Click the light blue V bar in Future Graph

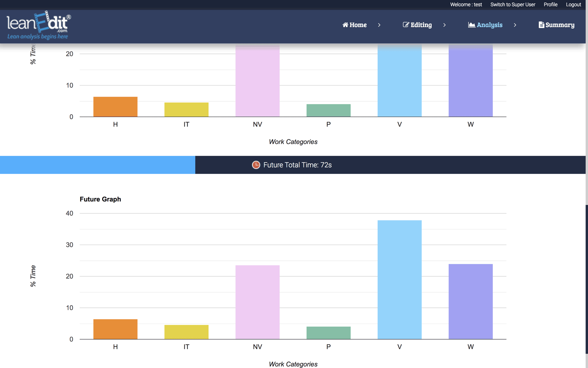coord(400,280)
